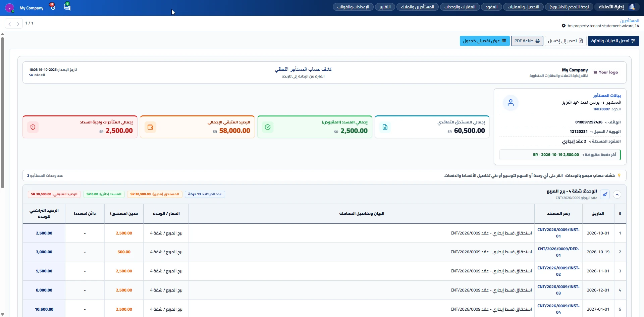The image size is (644, 317).
Task: Click التاريخ column header
Action: [x=598, y=213]
